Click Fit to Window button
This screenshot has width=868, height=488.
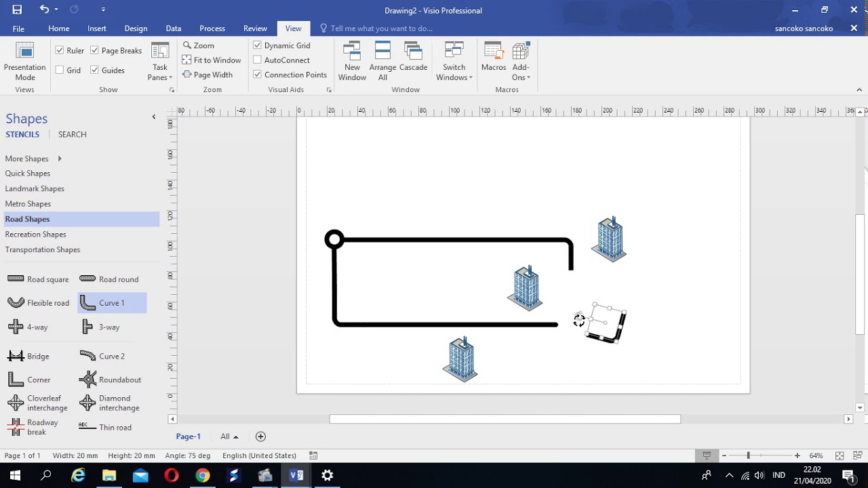[x=212, y=60]
